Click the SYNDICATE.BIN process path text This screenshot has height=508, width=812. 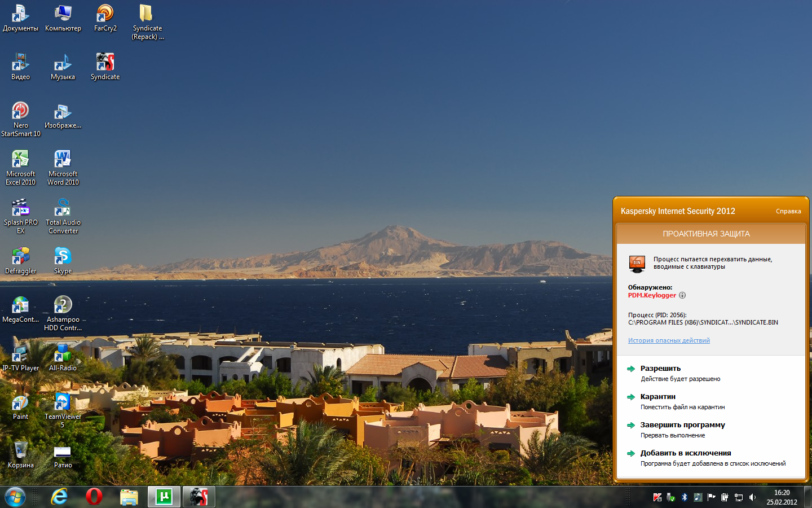click(x=703, y=322)
